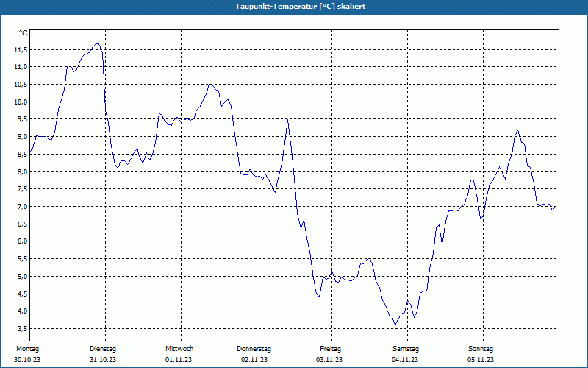Click the chart title 'Taupunkt-Temperatur [°C] skaliert'
This screenshot has width=588, height=368.
(x=301, y=7)
